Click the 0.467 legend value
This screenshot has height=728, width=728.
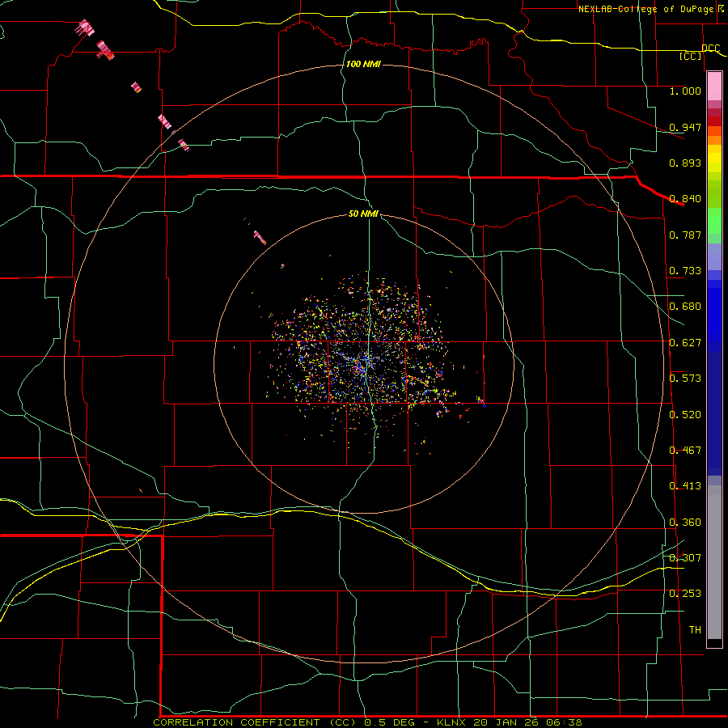click(x=685, y=451)
